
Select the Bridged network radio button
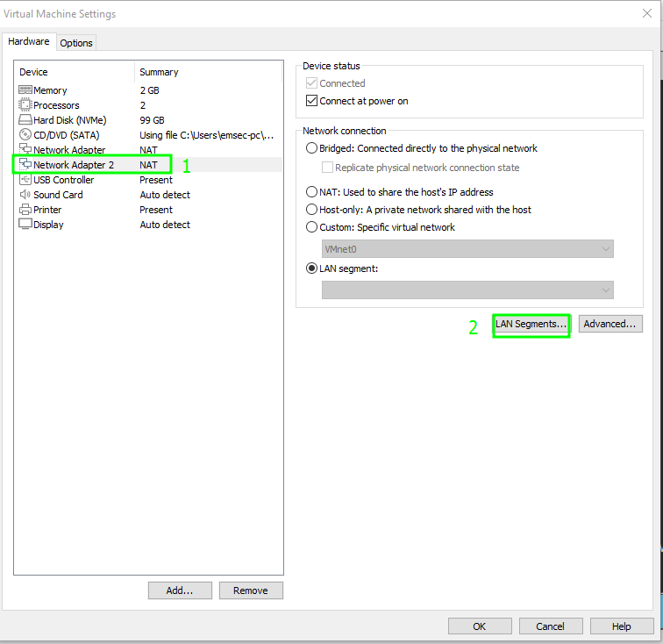coord(312,148)
